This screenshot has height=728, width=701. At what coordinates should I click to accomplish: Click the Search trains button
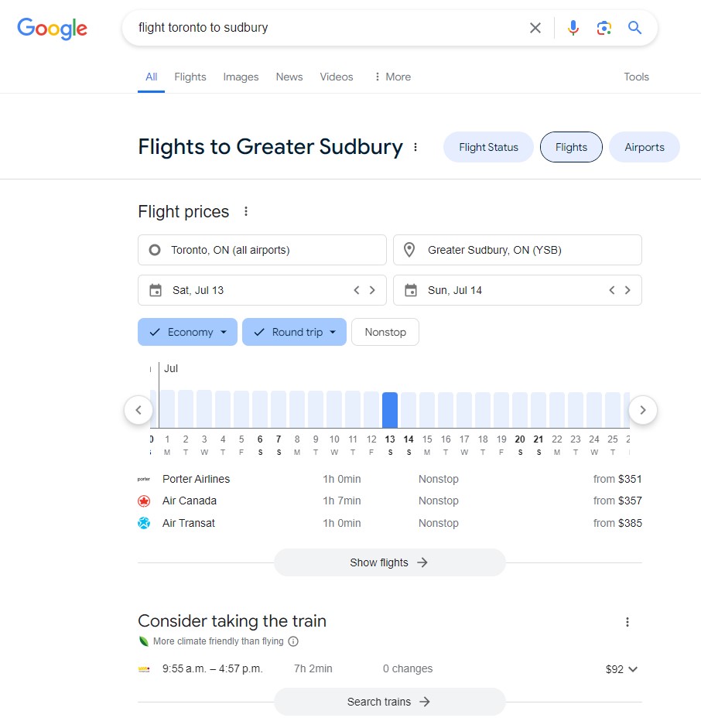click(x=389, y=702)
